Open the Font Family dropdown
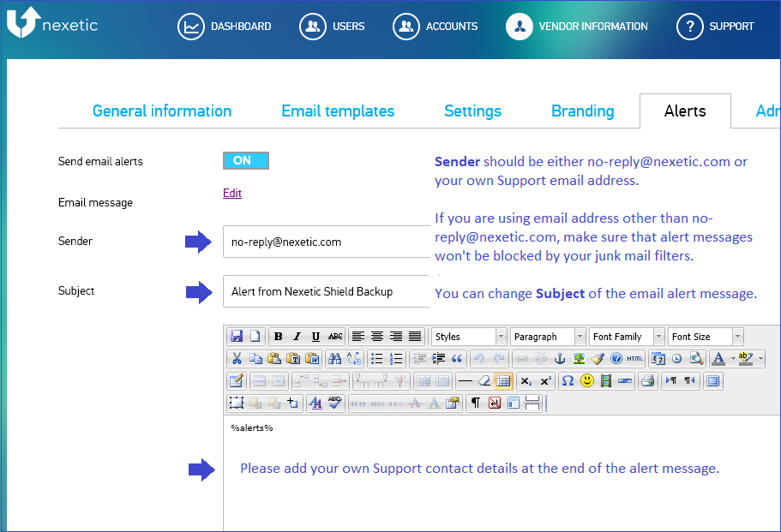The image size is (781, 532). [x=627, y=337]
